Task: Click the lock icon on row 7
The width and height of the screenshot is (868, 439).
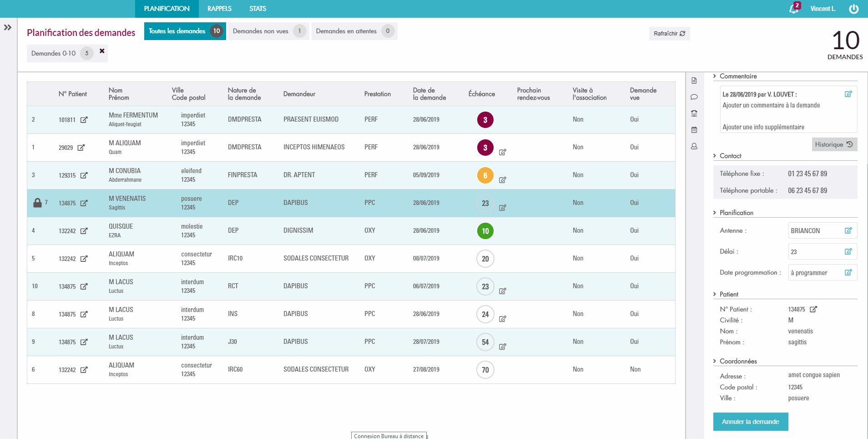Action: [x=38, y=203]
